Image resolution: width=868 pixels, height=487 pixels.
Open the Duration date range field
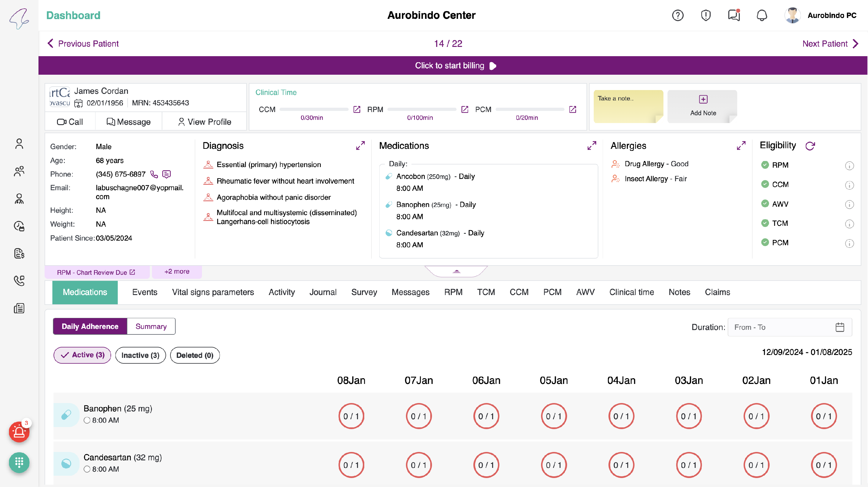tap(790, 327)
